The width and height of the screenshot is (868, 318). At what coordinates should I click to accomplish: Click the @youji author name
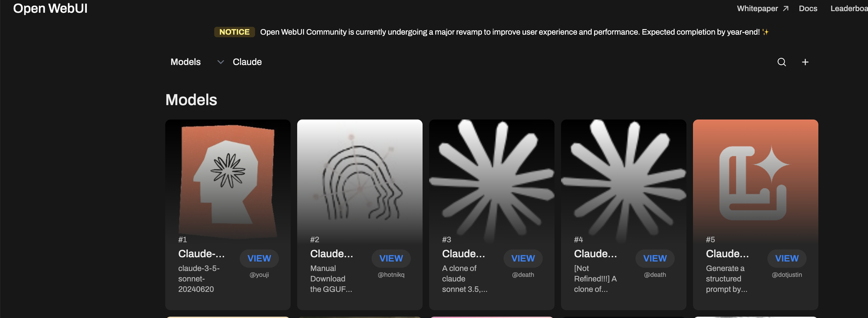pyautogui.click(x=259, y=275)
